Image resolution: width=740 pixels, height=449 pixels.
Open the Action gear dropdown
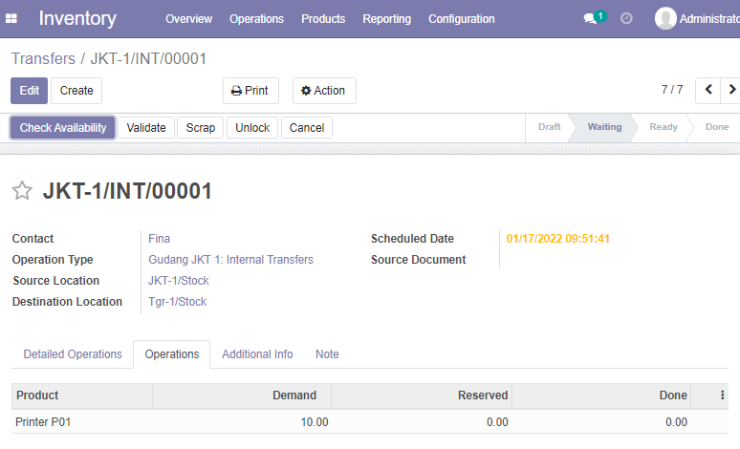(x=324, y=91)
